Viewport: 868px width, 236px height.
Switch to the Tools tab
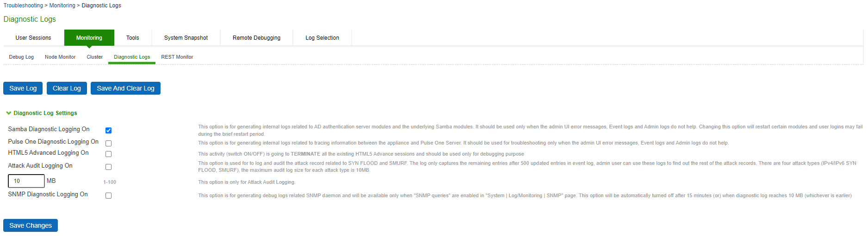click(x=132, y=38)
